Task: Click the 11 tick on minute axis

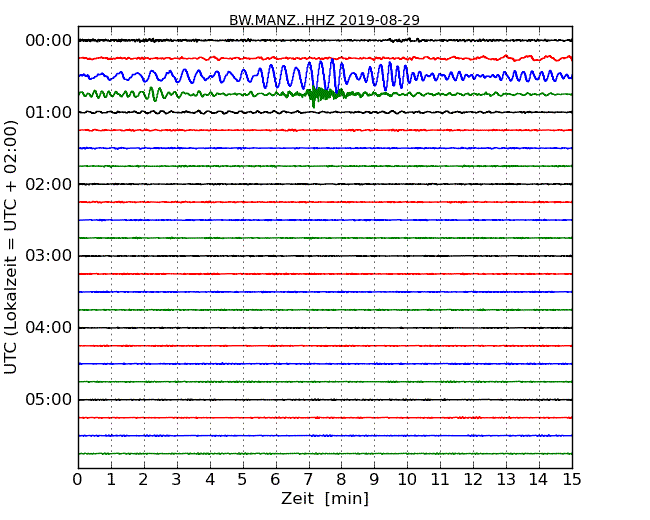Action: (x=440, y=480)
